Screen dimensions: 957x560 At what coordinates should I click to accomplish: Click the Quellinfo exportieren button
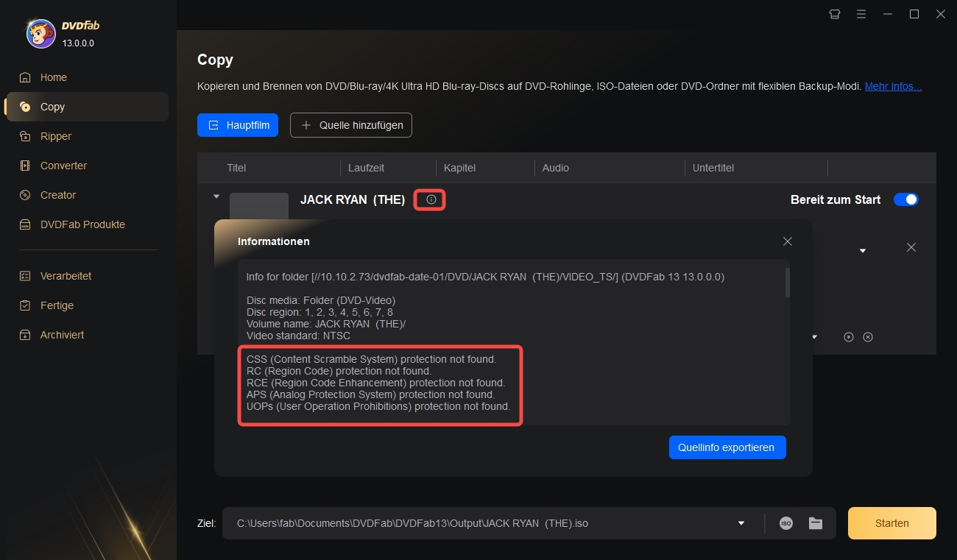727,447
